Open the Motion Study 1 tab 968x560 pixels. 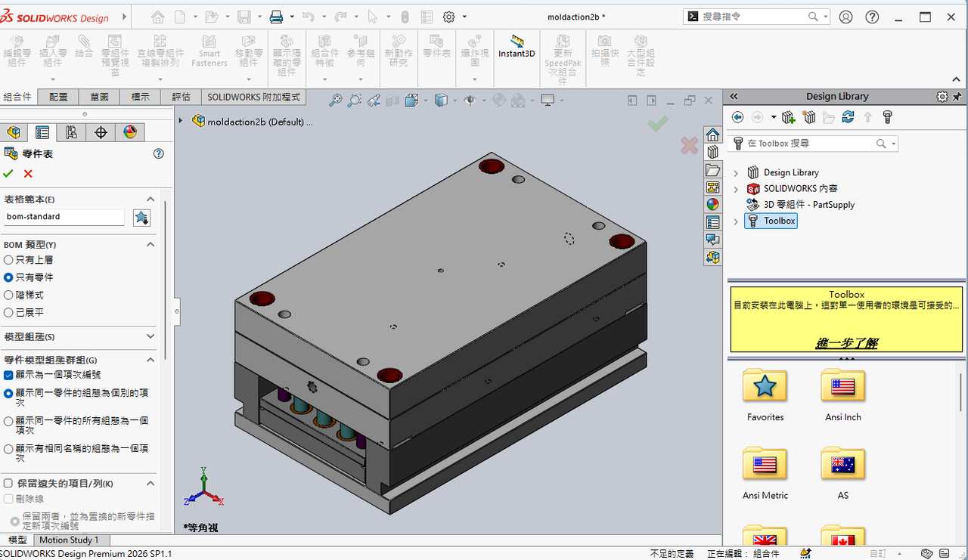point(69,540)
